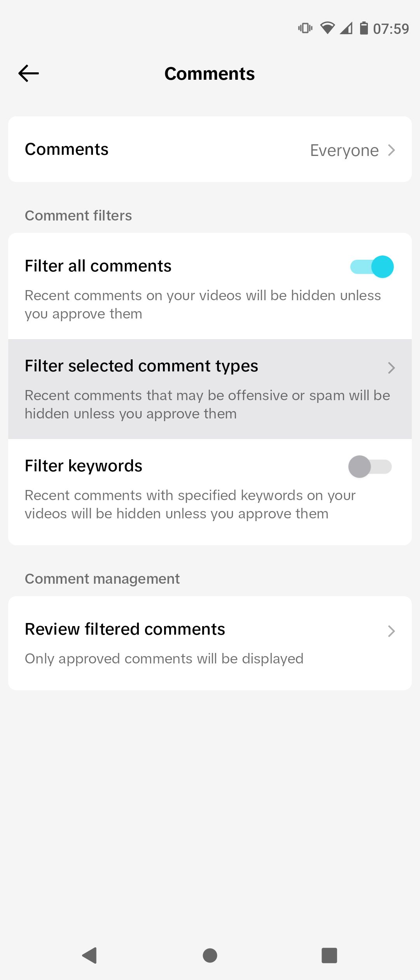420x980 pixels.
Task: Tap the Filter all comments label
Action: tap(98, 266)
